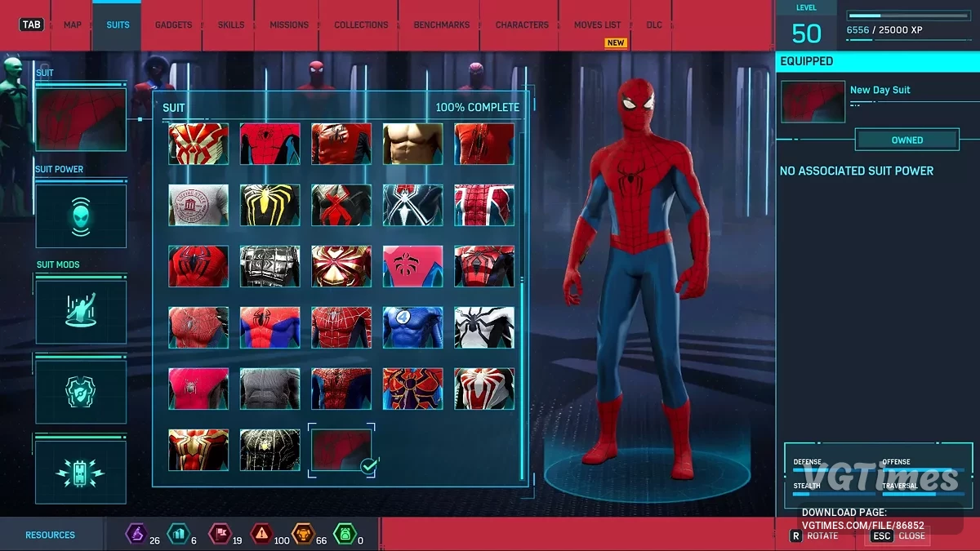Open the second suit mod slot with shield icon
Image resolution: width=980 pixels, height=551 pixels.
coord(81,391)
